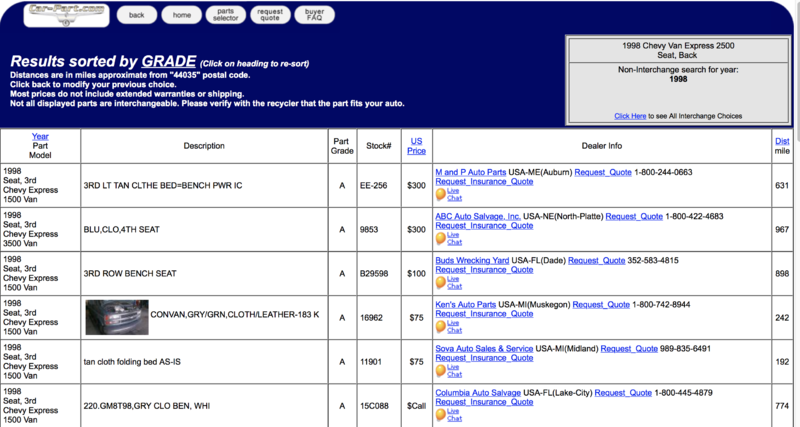The width and height of the screenshot is (800, 427).
Task: Click the home button
Action: click(x=182, y=15)
